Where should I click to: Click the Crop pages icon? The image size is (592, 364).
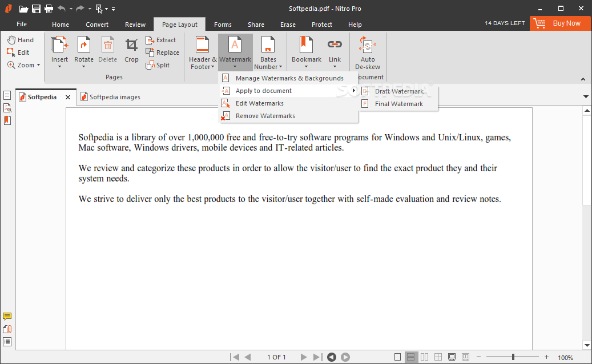(131, 45)
